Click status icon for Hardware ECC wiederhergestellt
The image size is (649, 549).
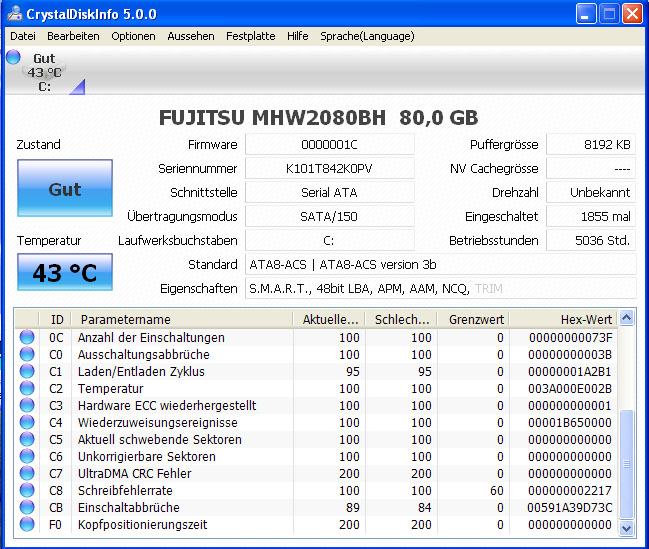pyautogui.click(x=27, y=405)
